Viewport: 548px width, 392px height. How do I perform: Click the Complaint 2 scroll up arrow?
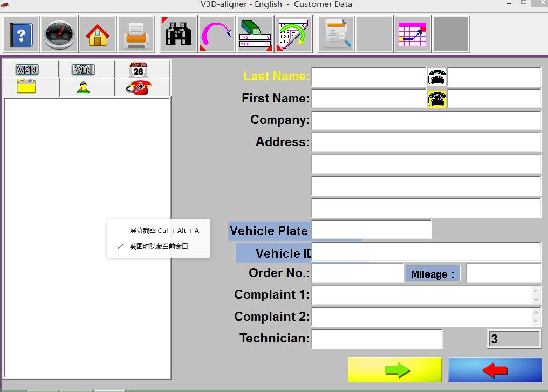point(536,312)
